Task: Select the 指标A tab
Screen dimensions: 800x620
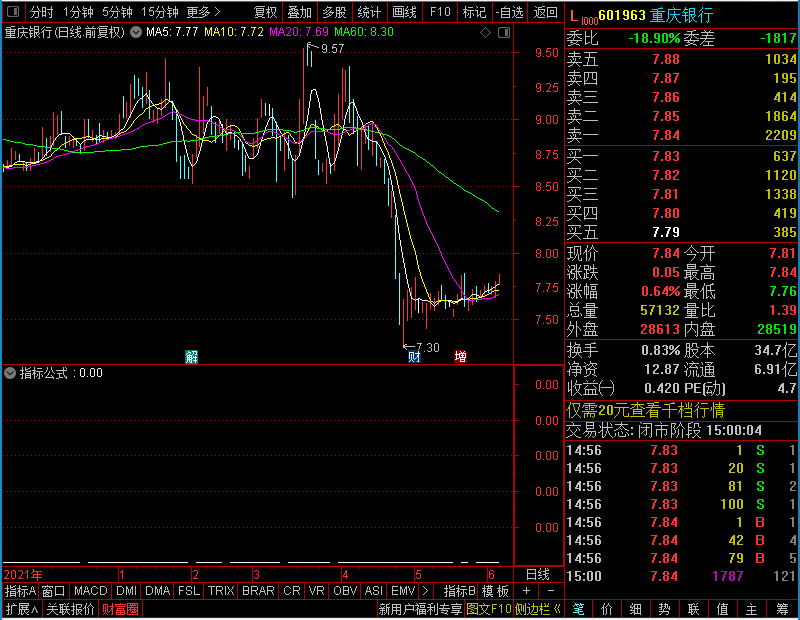Action: pyautogui.click(x=20, y=591)
